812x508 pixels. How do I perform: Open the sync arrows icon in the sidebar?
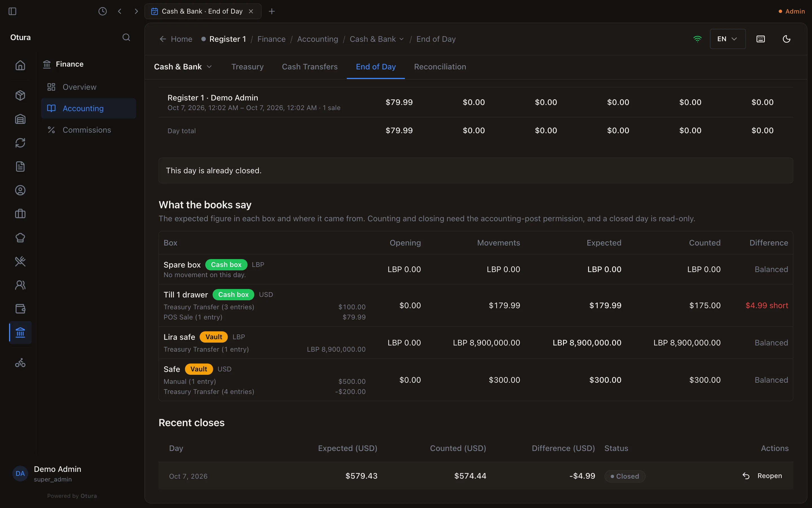(20, 143)
